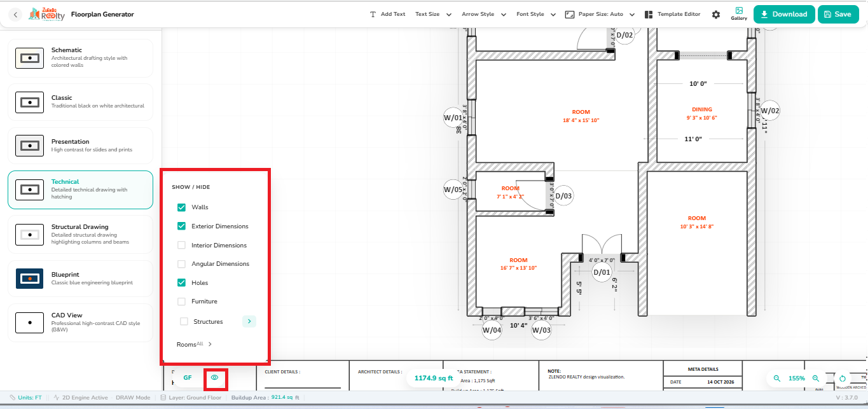Select door tag D/02 on the plan
Viewport: 868px width, 409px height.
click(624, 35)
